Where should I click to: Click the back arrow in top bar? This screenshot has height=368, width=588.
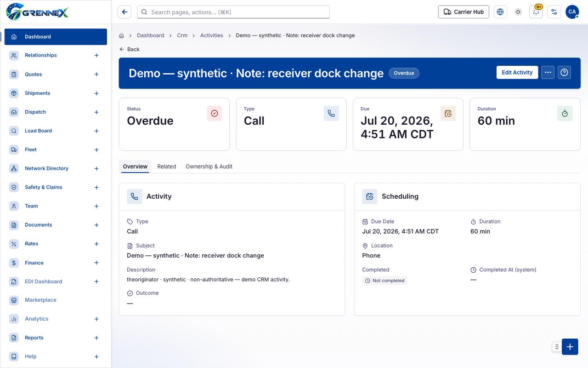point(124,12)
